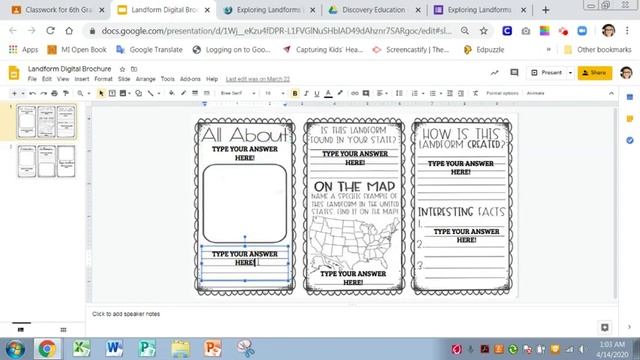Open the numbered list dropdown arrow
640x360 pixels.
click(423, 93)
